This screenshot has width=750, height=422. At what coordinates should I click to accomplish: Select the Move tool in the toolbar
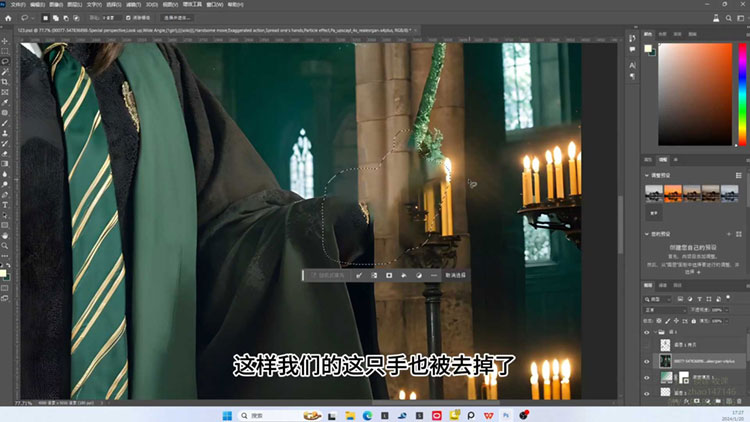pyautogui.click(x=5, y=42)
